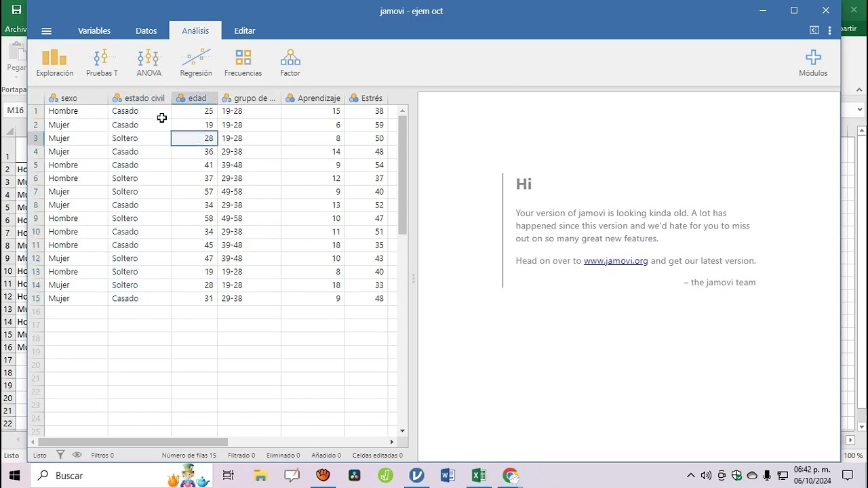Click the vertical scrollbar up arrow in data grid

click(402, 110)
